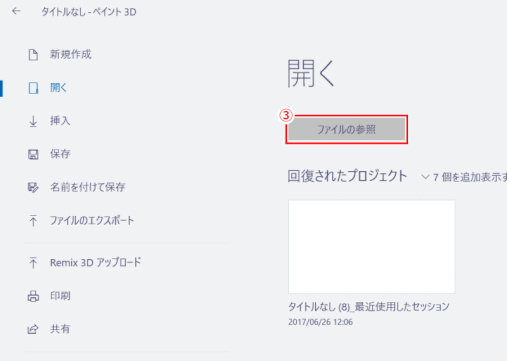Viewport: 507px width, 361px height.
Task: Click the 保存 floppy disk icon
Action: click(33, 154)
